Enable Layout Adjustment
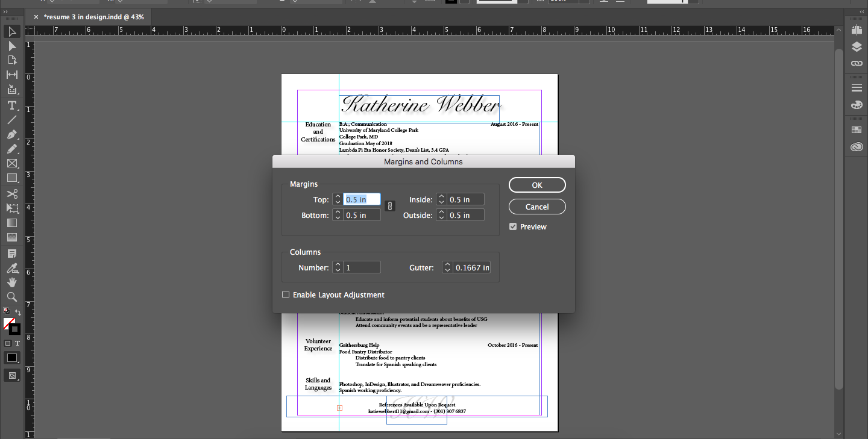 [286, 294]
